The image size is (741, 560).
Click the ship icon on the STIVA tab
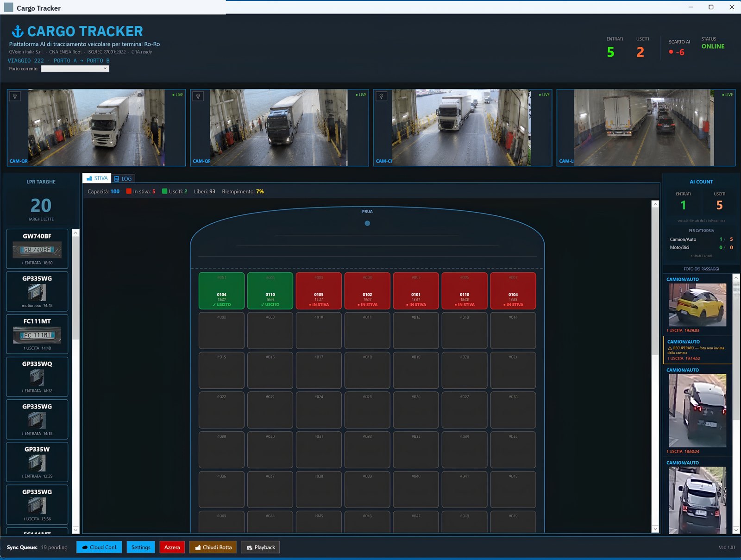point(89,178)
